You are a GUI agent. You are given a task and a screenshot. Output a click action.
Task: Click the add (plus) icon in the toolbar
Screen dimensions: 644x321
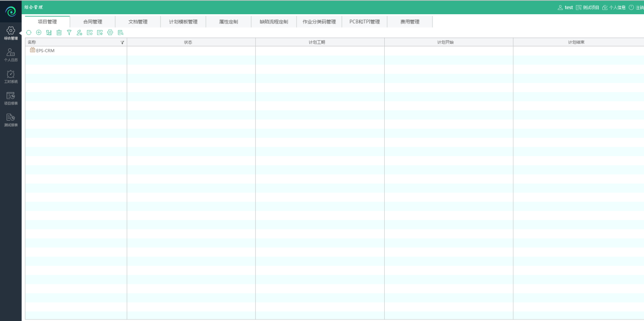point(39,33)
